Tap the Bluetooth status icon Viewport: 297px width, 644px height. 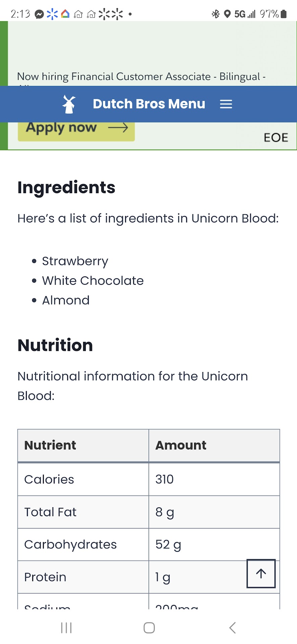(216, 14)
